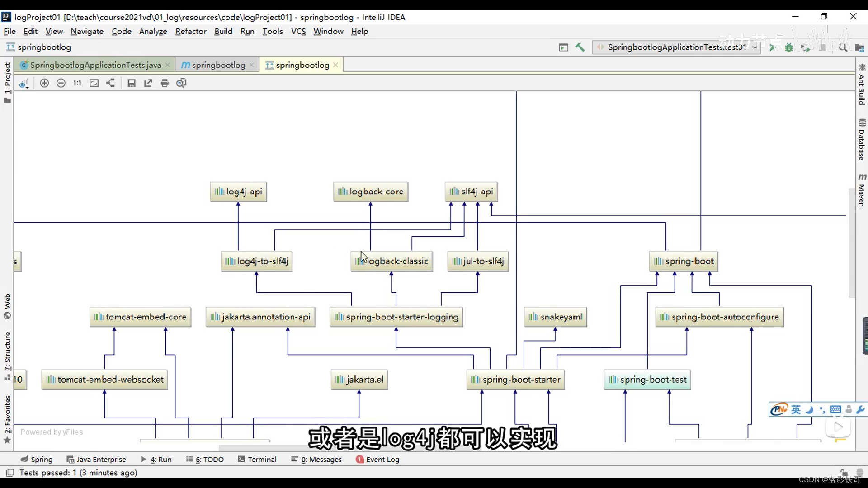Export the diagram to image
The width and height of the screenshot is (868, 488).
(148, 83)
